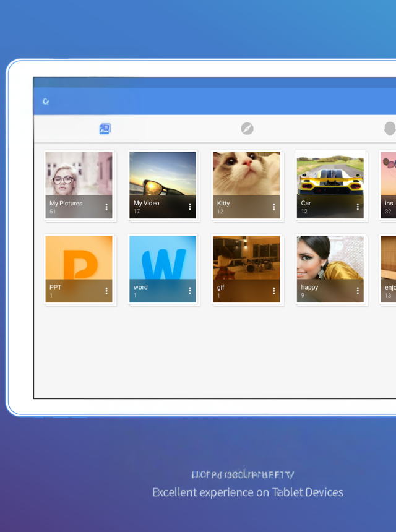Viewport: 396px width, 532px height.
Task: Open the My Pictures album thumbnail
Action: click(x=79, y=176)
